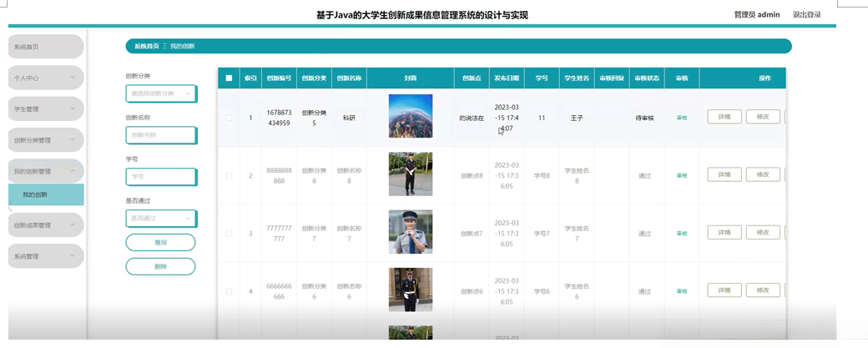Open the city globe cover image in row 1
Viewport: 868px width, 348px height.
[410, 116]
